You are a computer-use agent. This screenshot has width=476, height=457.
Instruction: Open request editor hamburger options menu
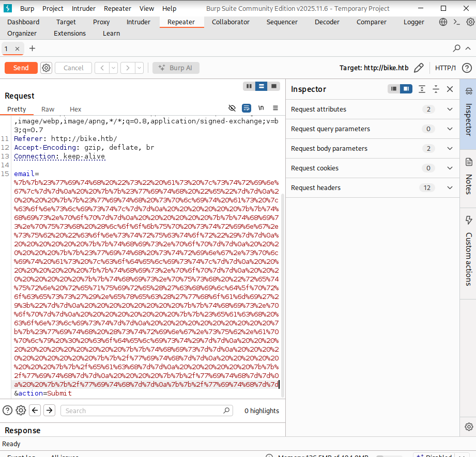pyautogui.click(x=275, y=108)
